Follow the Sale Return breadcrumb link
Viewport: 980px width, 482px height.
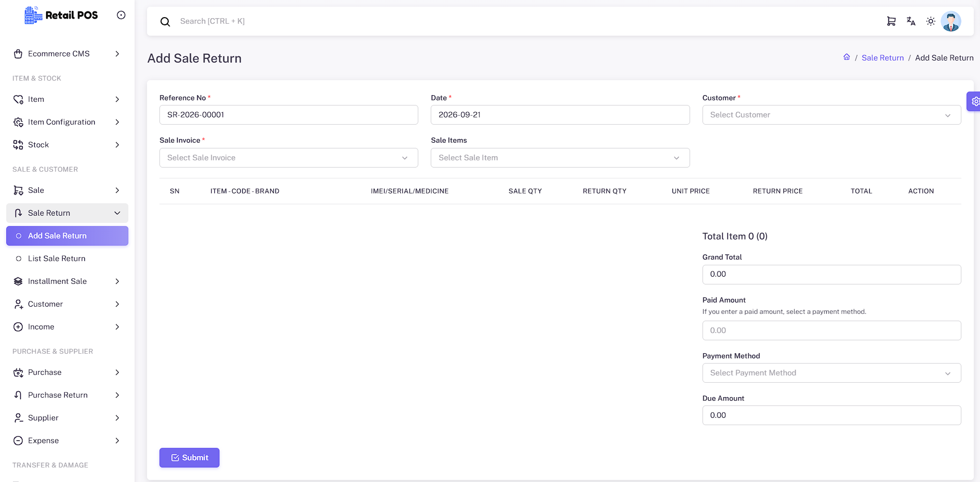coord(883,58)
